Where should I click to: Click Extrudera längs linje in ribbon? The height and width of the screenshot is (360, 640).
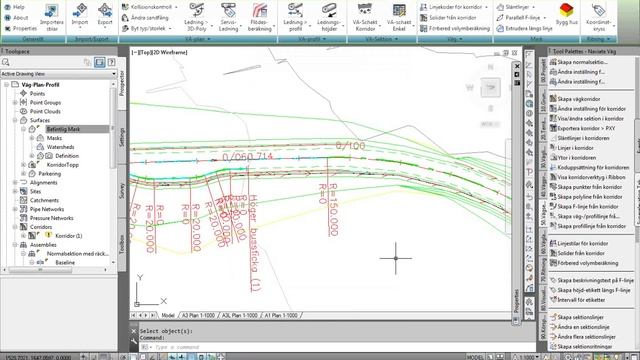pyautogui.click(x=524, y=28)
